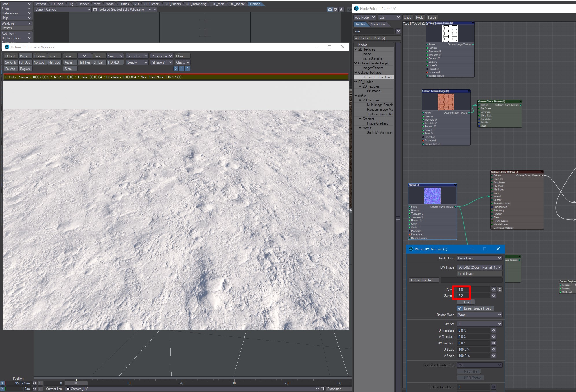Click the viewport download/save icon

(x=342, y=10)
